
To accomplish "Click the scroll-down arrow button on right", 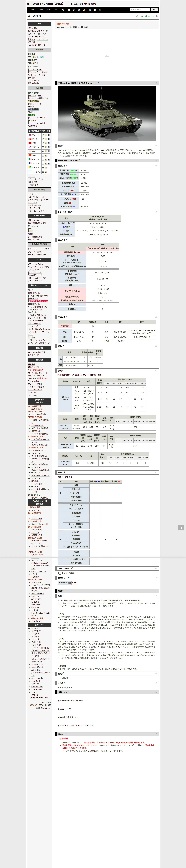I will (x=181, y=528).
